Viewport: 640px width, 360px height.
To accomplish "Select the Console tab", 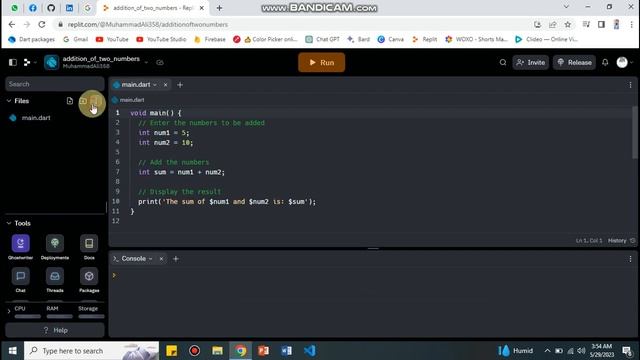I will click(x=133, y=259).
